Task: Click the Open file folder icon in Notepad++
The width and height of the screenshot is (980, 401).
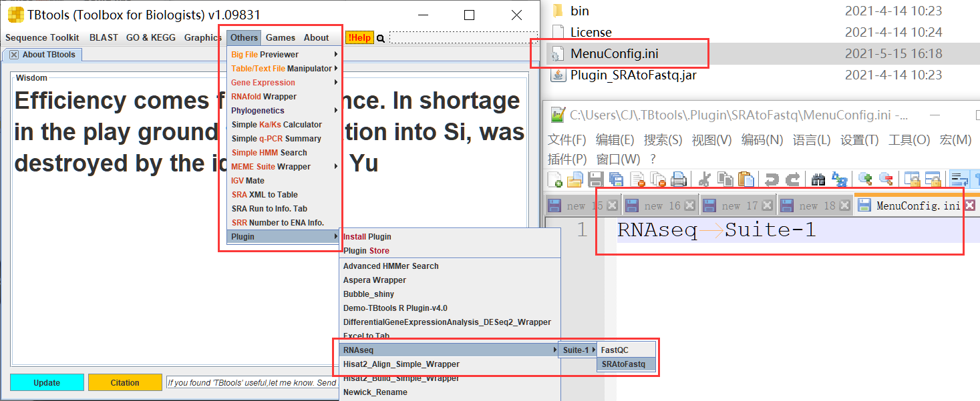Action: pyautogui.click(x=575, y=179)
